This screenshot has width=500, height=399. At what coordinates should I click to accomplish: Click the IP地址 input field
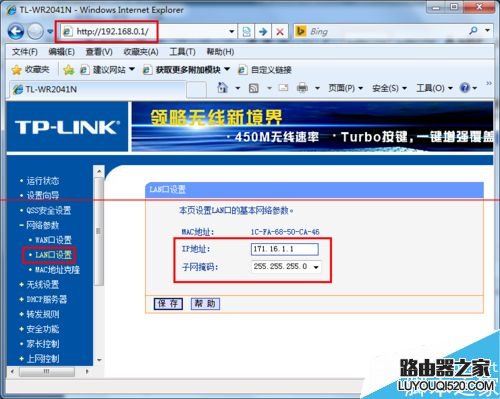coord(285,249)
